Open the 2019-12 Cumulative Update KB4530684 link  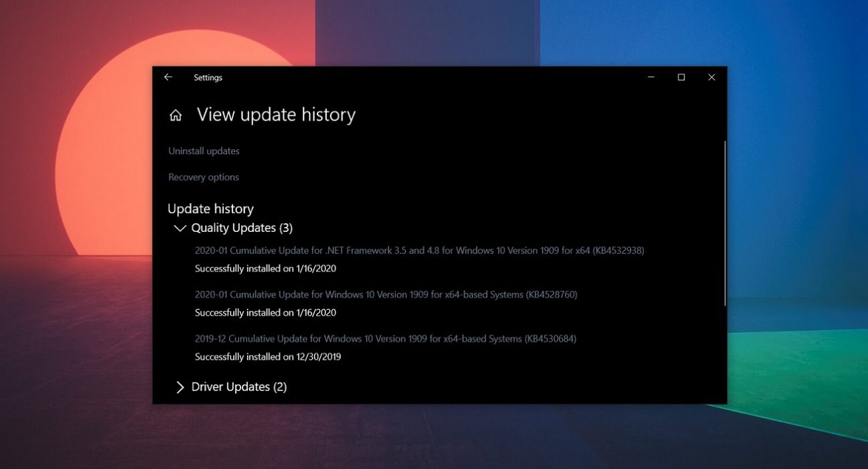[x=385, y=339]
